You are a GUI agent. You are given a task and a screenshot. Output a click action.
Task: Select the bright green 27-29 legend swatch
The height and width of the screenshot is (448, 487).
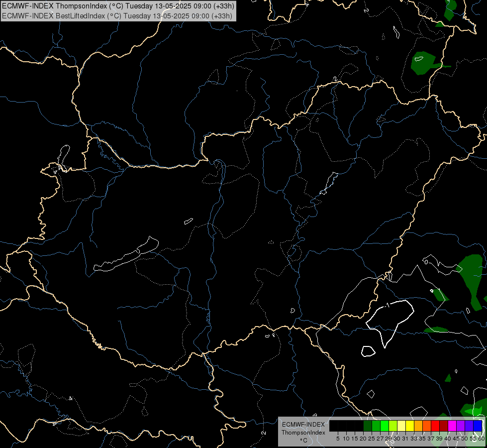[x=385, y=426]
